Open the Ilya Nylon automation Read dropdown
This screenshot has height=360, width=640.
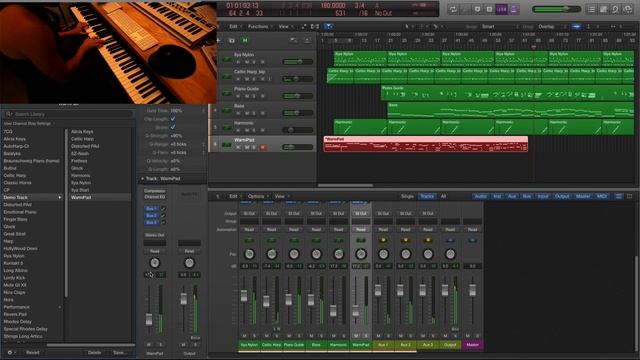(x=249, y=230)
